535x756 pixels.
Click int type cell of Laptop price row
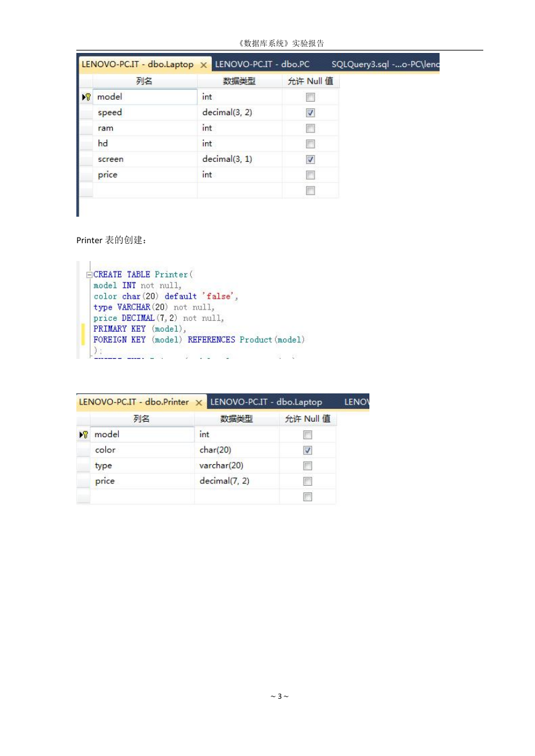(239, 175)
